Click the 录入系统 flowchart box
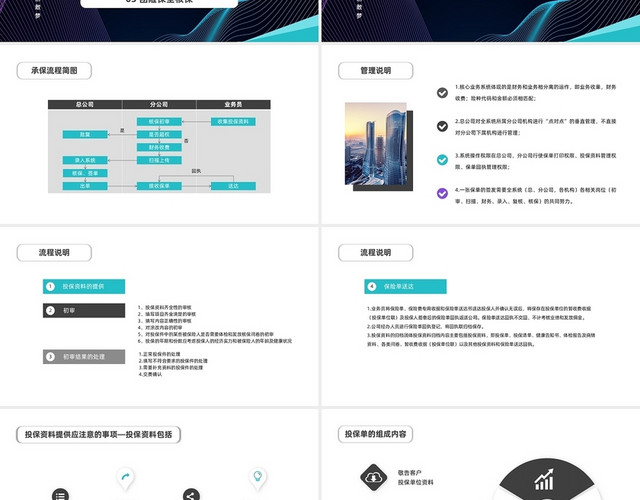Image resolution: width=640 pixels, height=500 pixels. (85, 160)
